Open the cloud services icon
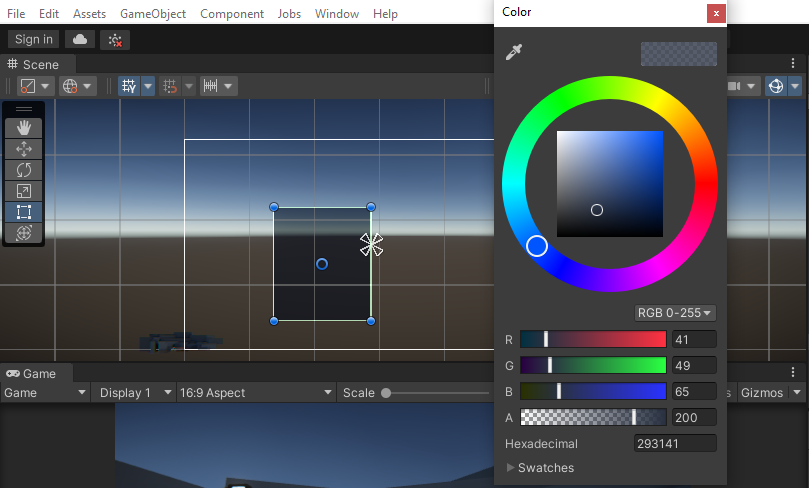The height and width of the screenshot is (488, 809). (80, 39)
